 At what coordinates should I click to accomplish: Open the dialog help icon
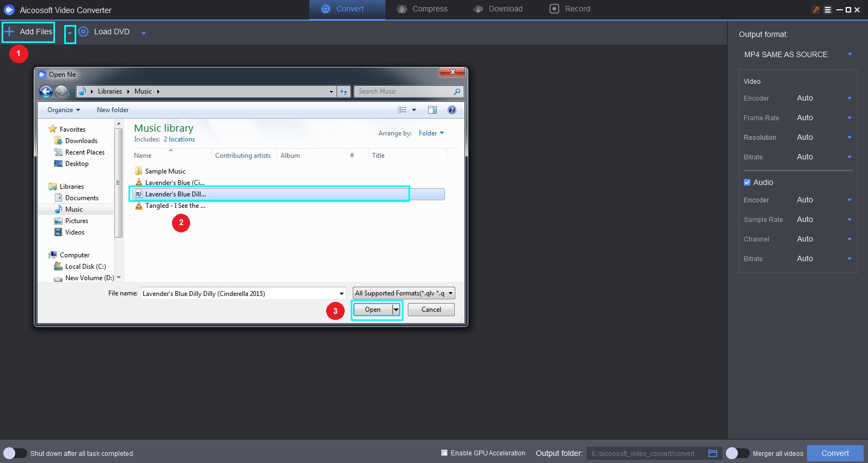coord(451,110)
